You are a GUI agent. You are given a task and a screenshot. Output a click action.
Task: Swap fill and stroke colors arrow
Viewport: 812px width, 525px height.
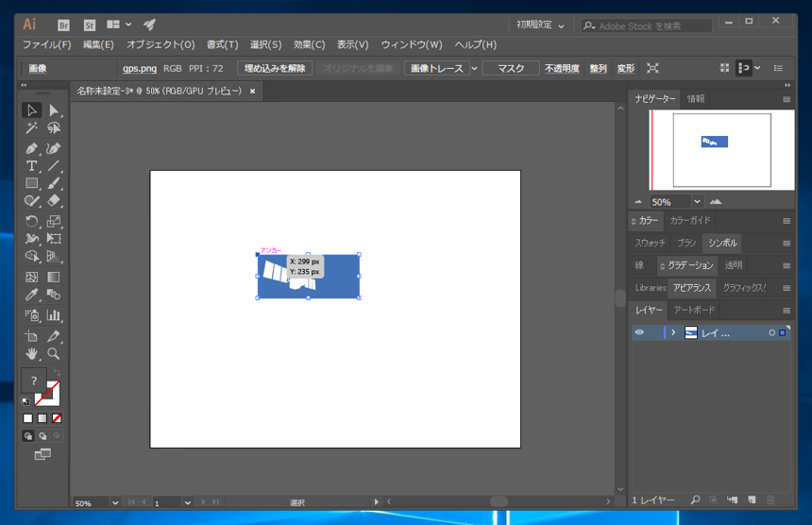(x=57, y=373)
